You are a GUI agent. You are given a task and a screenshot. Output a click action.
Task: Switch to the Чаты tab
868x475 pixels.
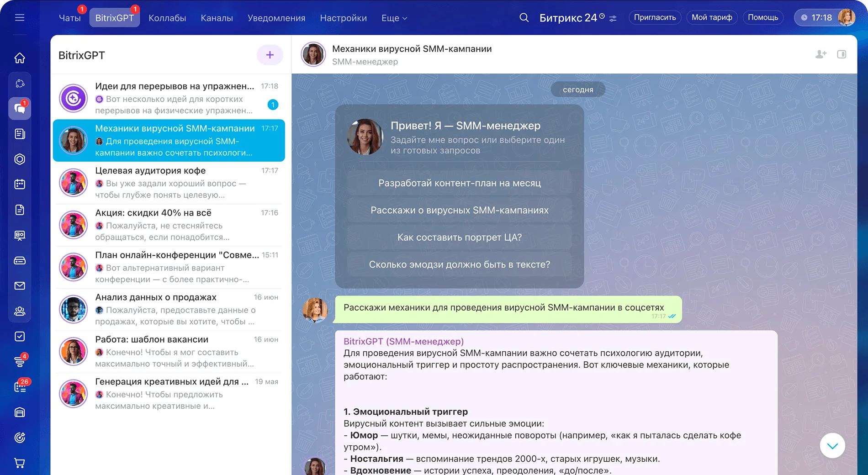[x=70, y=18]
